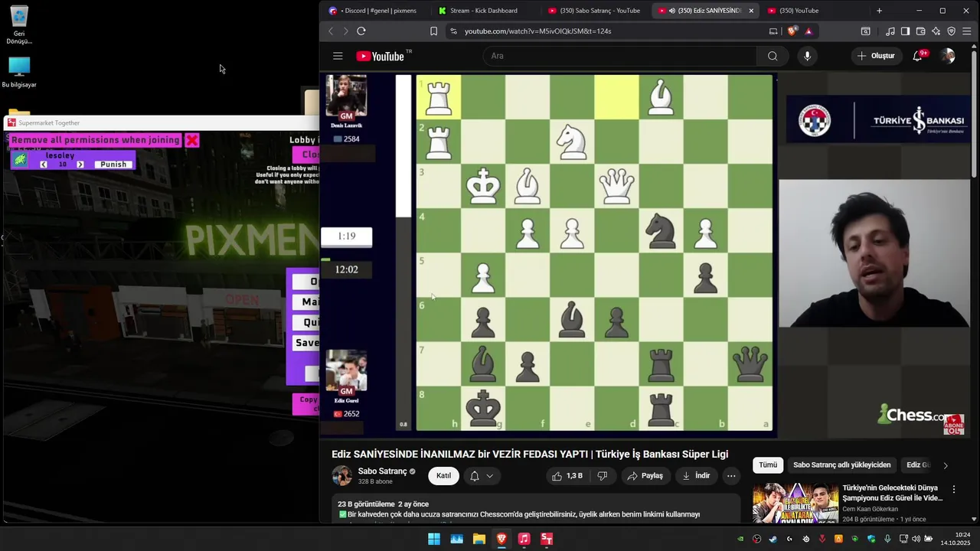
Task: Click the install app icon in address bar
Action: 773,31
